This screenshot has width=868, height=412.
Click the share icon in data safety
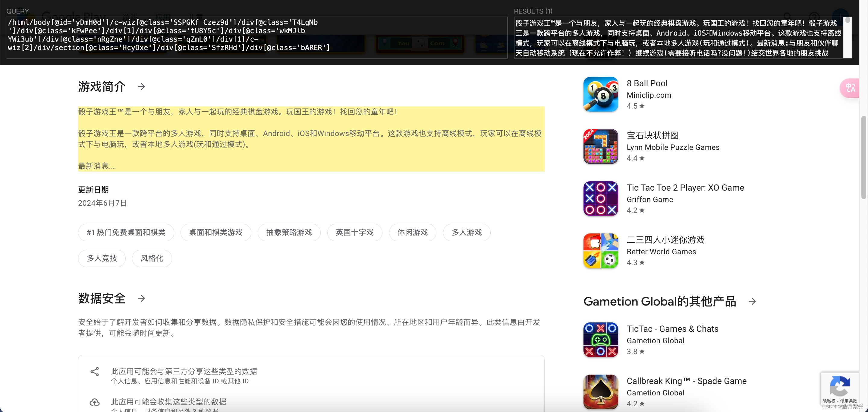pos(95,372)
